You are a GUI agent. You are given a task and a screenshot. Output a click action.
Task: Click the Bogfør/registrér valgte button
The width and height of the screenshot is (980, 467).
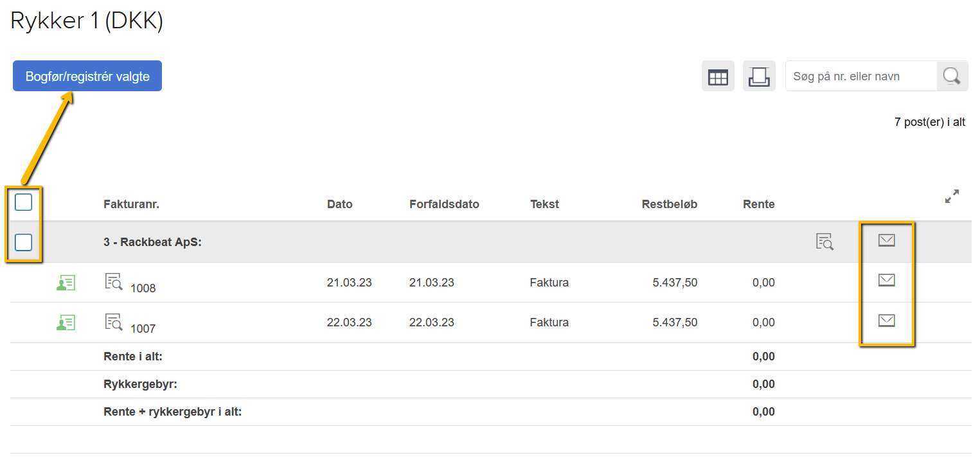tap(87, 76)
